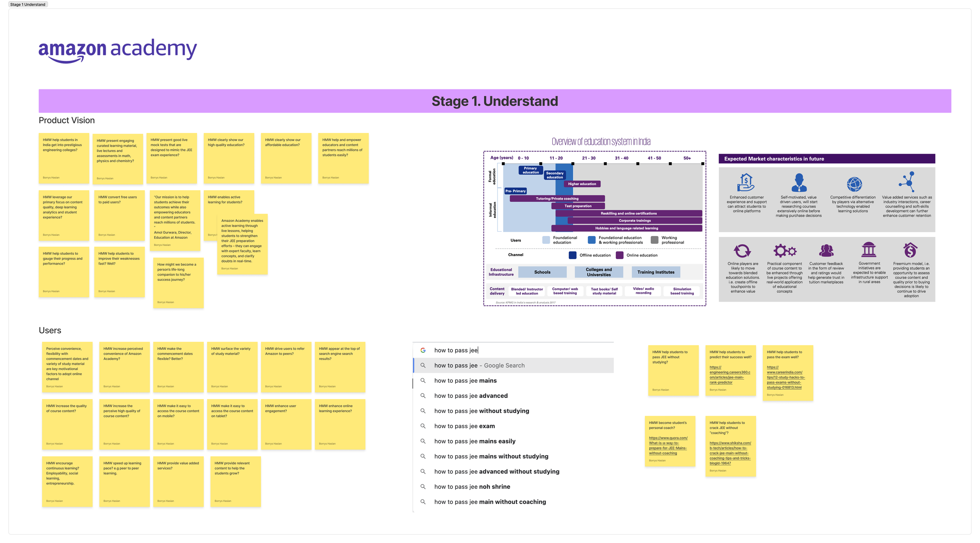Select suggestion 'how to pass jee exam'

pyautogui.click(x=514, y=426)
